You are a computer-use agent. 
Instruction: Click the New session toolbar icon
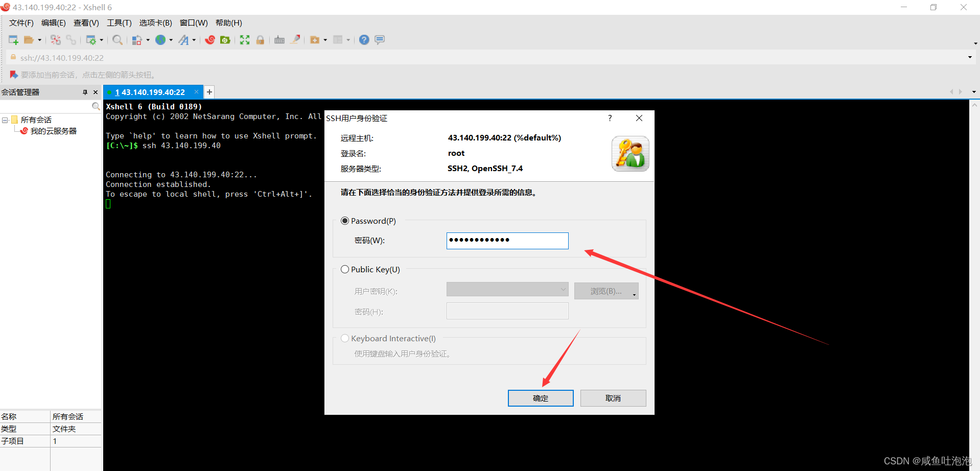(x=14, y=40)
